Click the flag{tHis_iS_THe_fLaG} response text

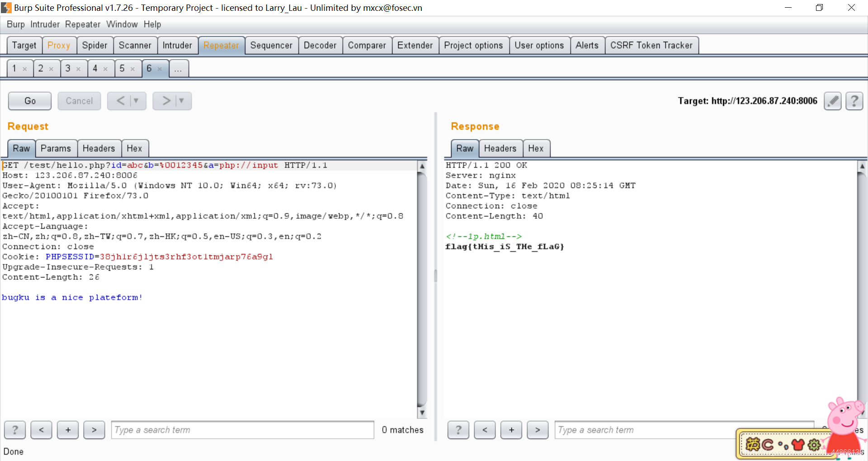pos(505,247)
